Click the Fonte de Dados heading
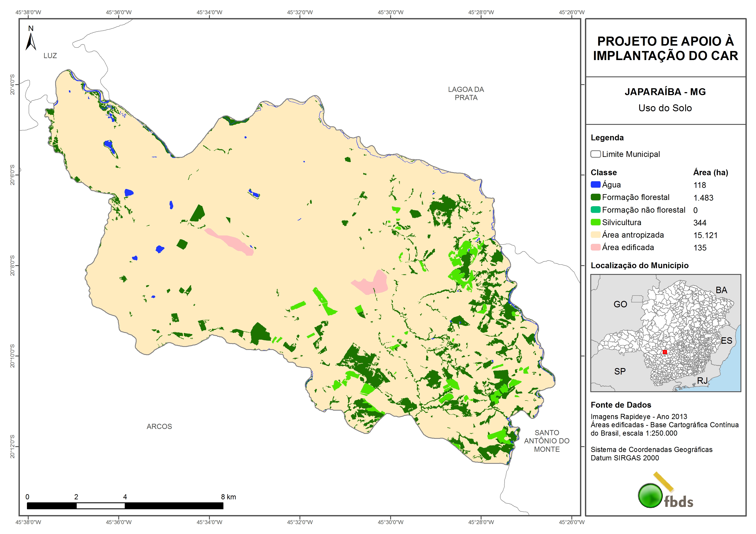 click(621, 405)
